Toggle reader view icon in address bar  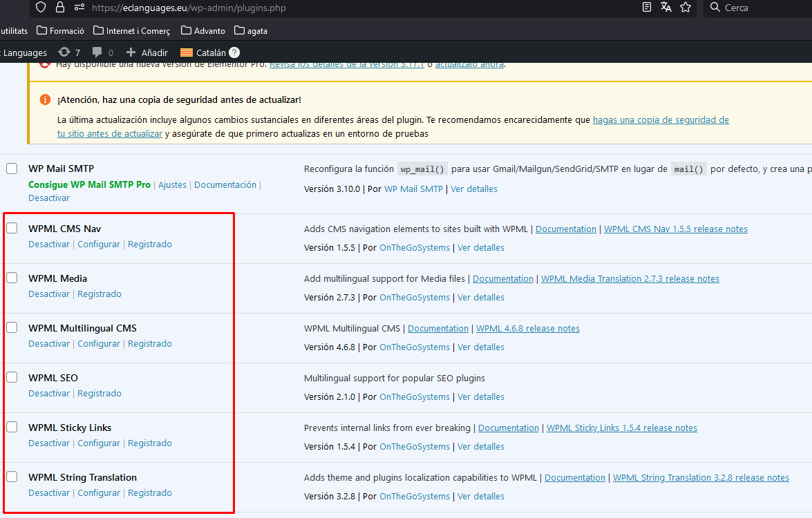tap(646, 7)
